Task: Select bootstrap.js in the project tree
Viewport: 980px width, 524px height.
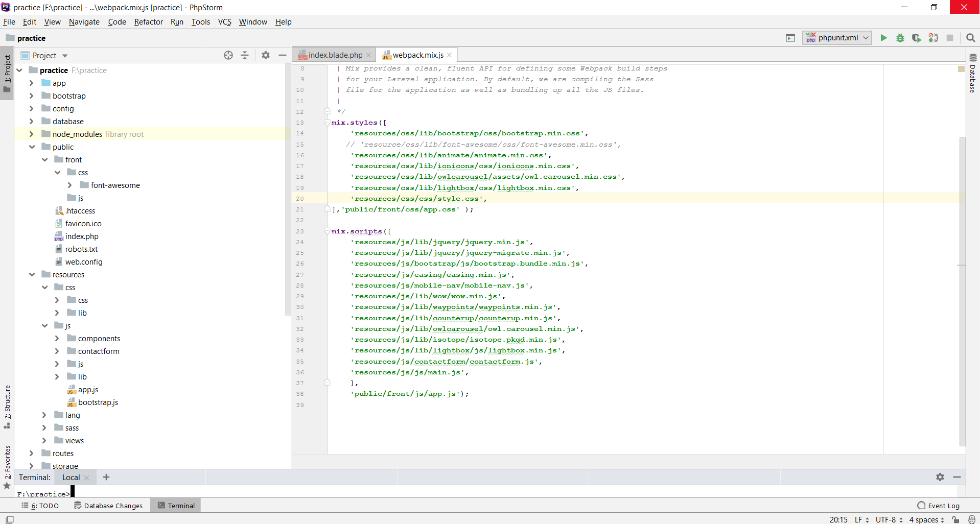Action: pos(98,402)
